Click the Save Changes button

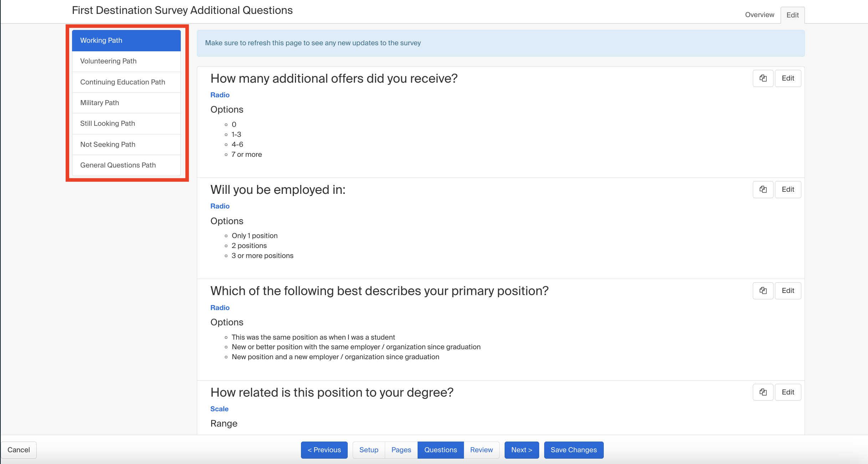[573, 450]
